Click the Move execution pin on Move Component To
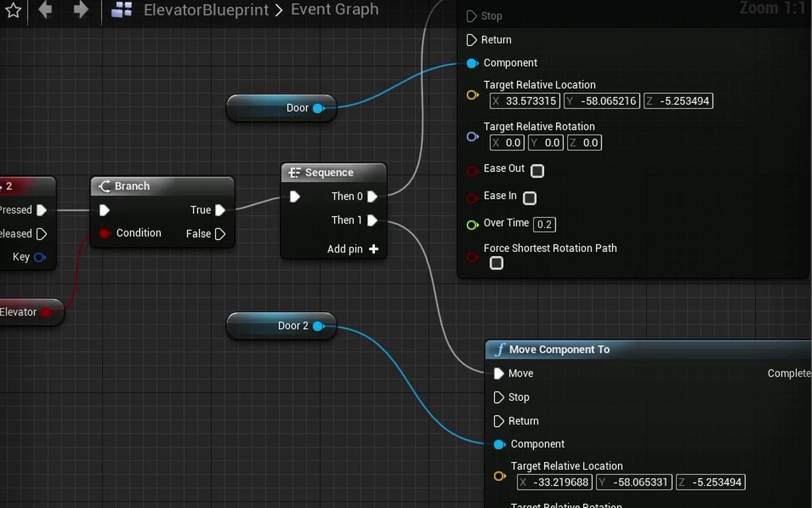The image size is (812, 508). coord(499,373)
